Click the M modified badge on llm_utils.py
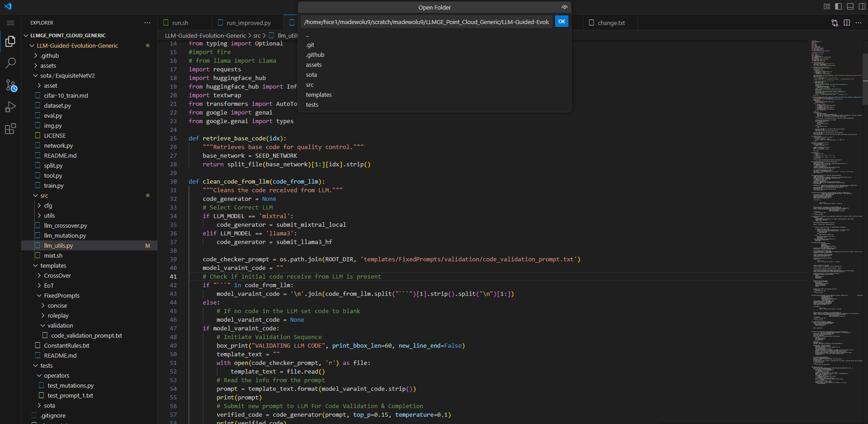This screenshot has height=424, width=868. point(148,245)
